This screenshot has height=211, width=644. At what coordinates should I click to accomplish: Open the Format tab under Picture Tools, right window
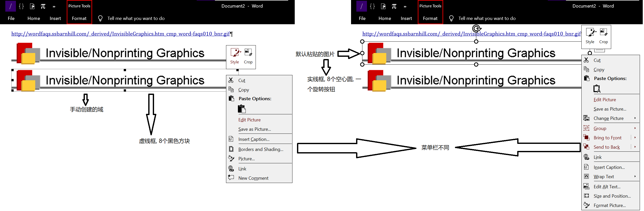(430, 18)
